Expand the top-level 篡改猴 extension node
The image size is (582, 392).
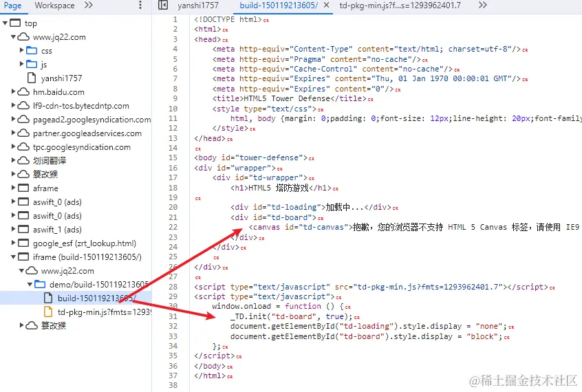[x=13, y=174]
